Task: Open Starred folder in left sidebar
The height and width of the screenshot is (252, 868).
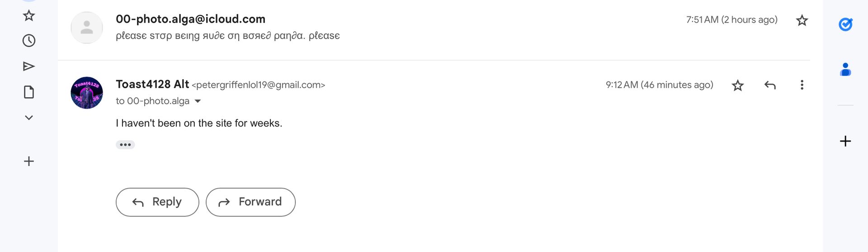Action: (29, 16)
